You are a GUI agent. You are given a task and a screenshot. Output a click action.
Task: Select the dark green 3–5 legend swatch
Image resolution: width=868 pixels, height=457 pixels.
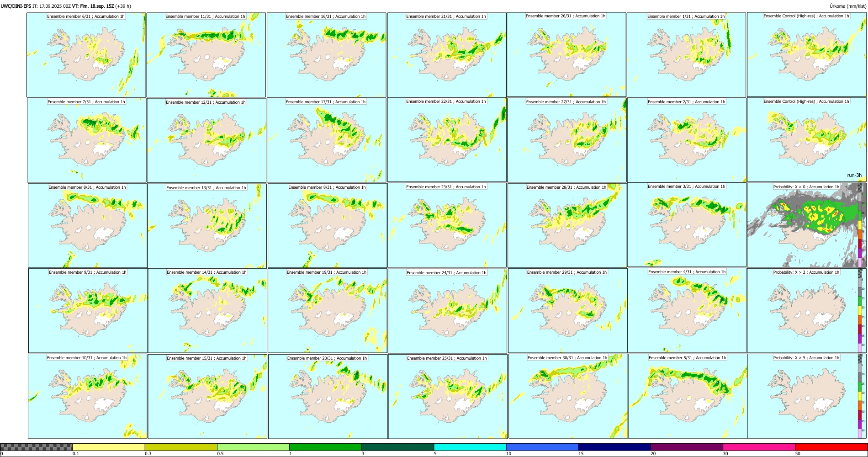tap(397, 447)
